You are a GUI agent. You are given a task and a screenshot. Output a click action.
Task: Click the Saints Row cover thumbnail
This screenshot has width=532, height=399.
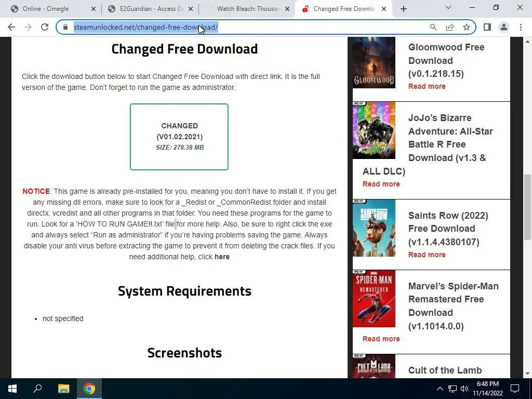click(374, 228)
